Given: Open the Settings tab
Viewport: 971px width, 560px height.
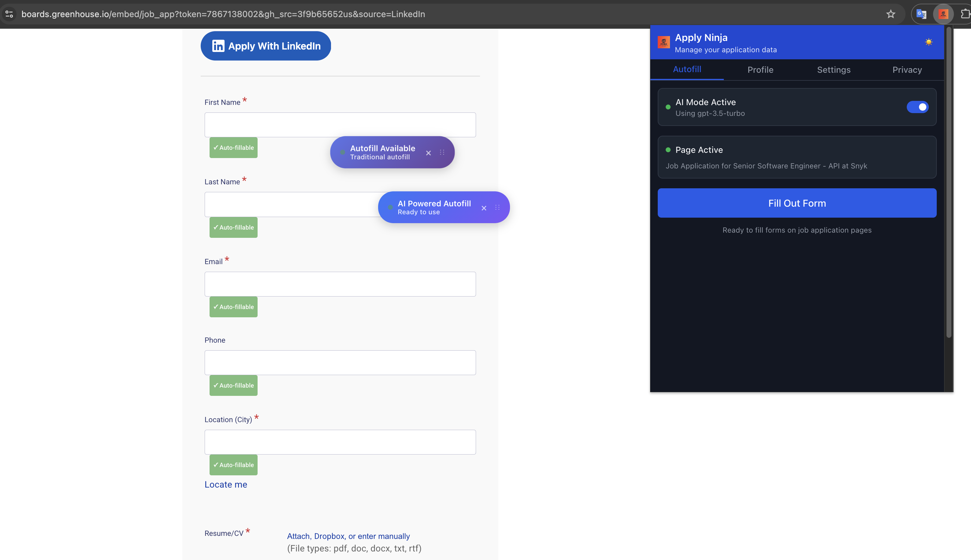Looking at the screenshot, I should point(834,70).
